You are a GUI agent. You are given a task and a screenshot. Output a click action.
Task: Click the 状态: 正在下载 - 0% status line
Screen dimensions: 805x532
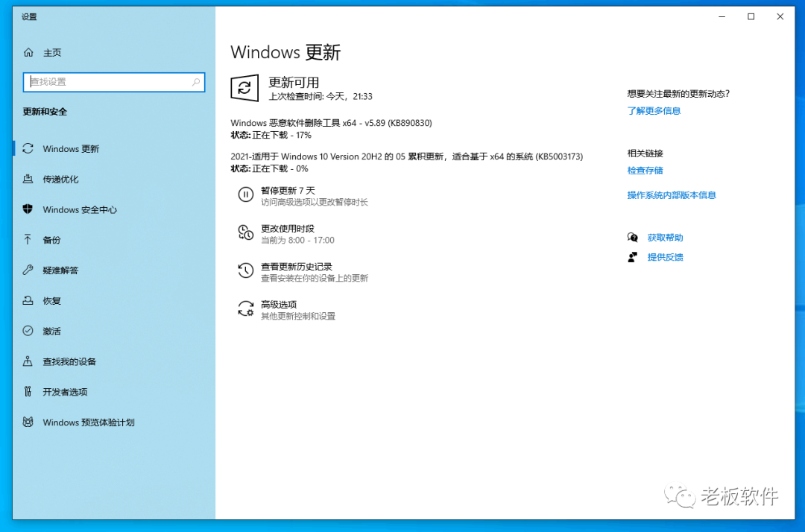point(269,169)
